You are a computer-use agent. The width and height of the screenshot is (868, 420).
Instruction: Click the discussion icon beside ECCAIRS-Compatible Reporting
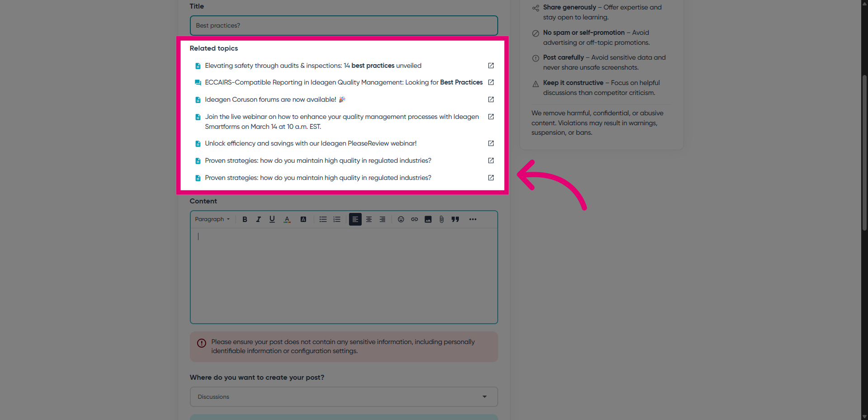tap(198, 83)
